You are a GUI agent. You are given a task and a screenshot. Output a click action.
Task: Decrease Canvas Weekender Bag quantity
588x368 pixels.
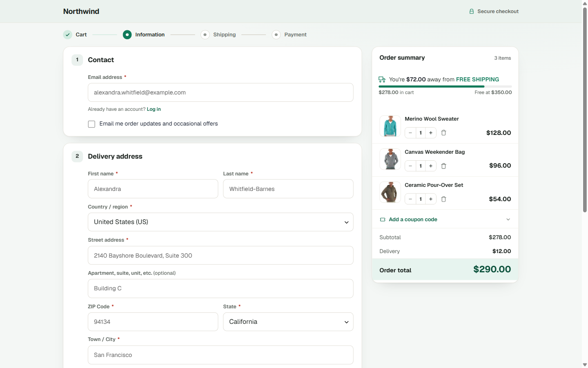point(410,166)
